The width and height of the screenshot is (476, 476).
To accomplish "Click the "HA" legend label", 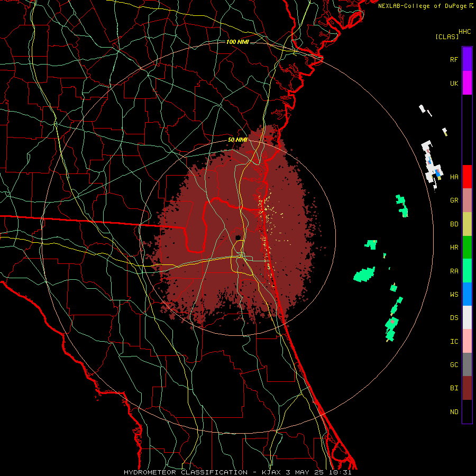I will coord(454,177).
